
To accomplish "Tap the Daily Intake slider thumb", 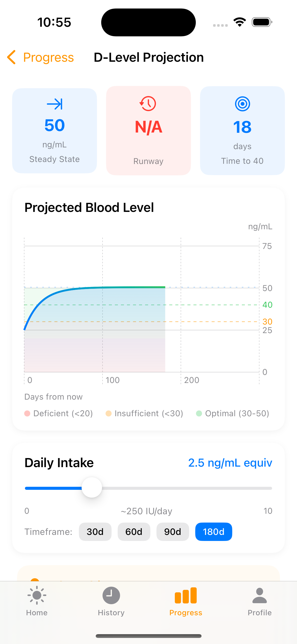I will pyautogui.click(x=92, y=488).
